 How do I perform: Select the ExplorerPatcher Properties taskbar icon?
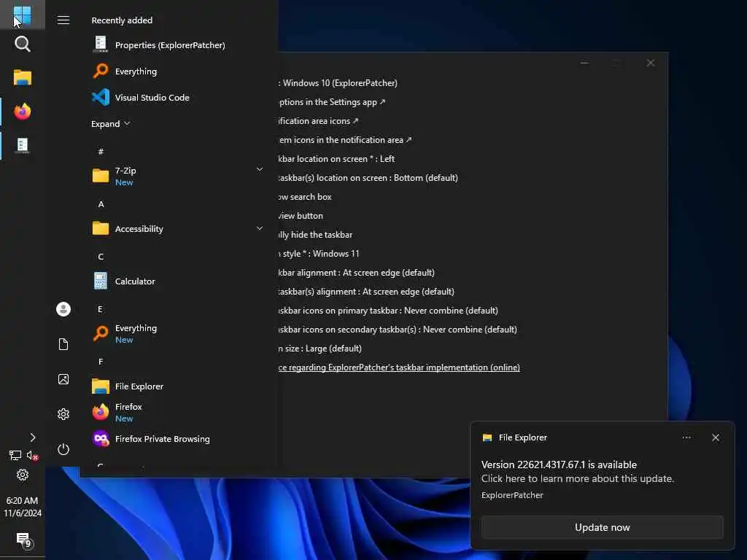pyautogui.click(x=23, y=145)
